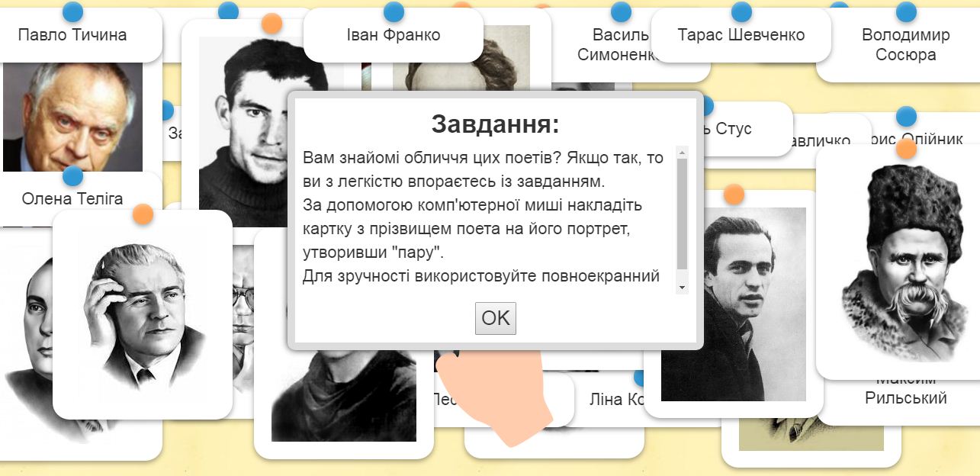Click the dialog scrollbar down arrow
The width and height of the screenshot is (980, 476).
click(x=683, y=287)
